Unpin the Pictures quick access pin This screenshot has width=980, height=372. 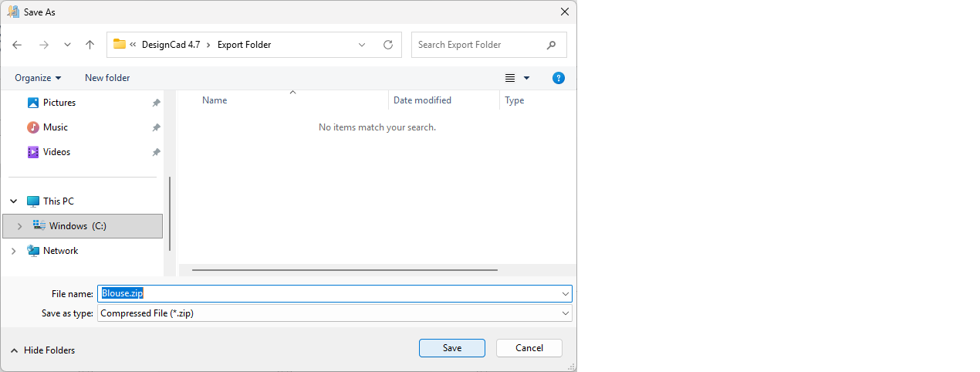click(x=156, y=103)
